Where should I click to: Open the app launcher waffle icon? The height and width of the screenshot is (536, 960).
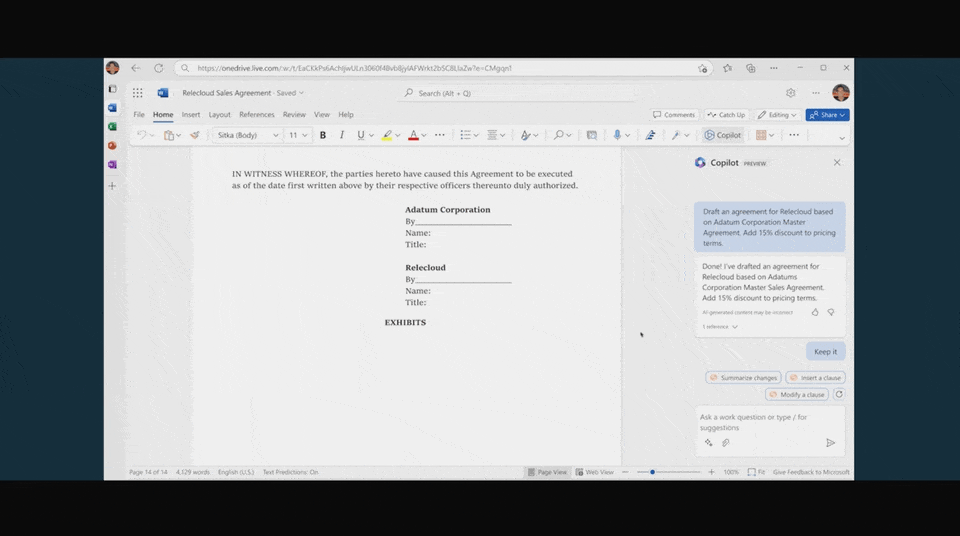coord(138,93)
